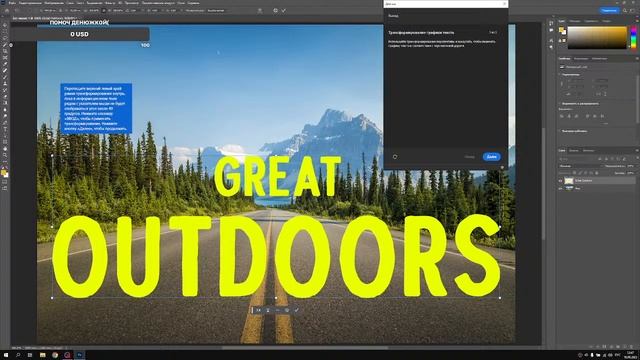Cancel transform using options bar icon
This screenshot has width=640, height=360.
point(276,10)
